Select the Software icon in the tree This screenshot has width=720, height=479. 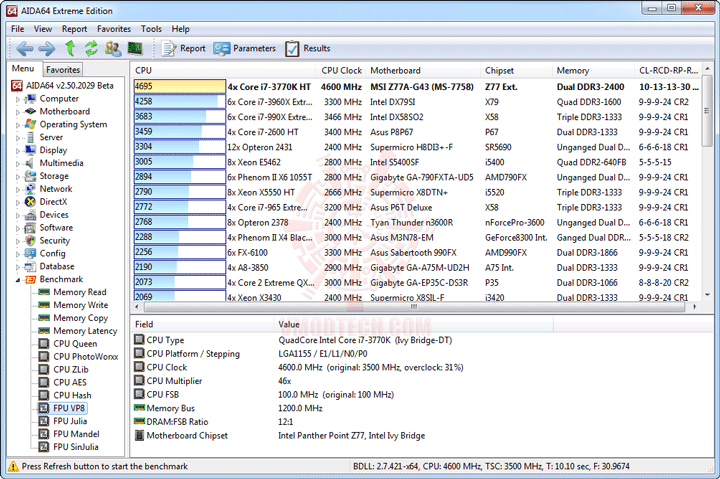pyautogui.click(x=30, y=228)
